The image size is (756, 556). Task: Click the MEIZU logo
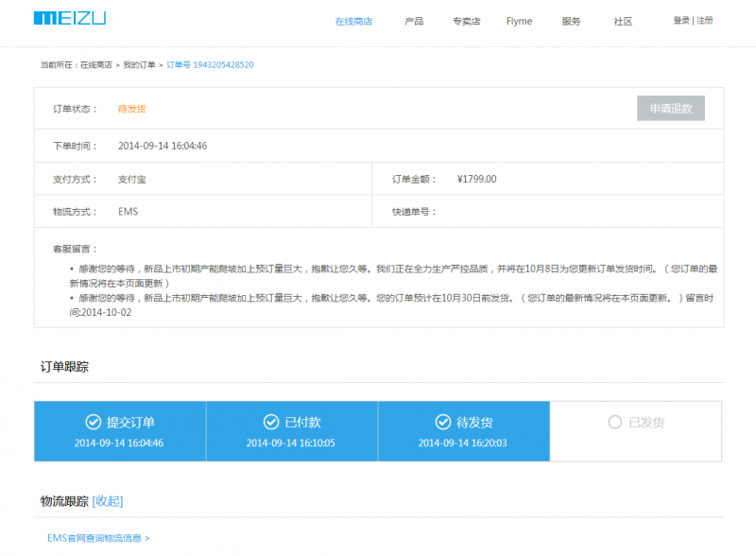coord(70,18)
